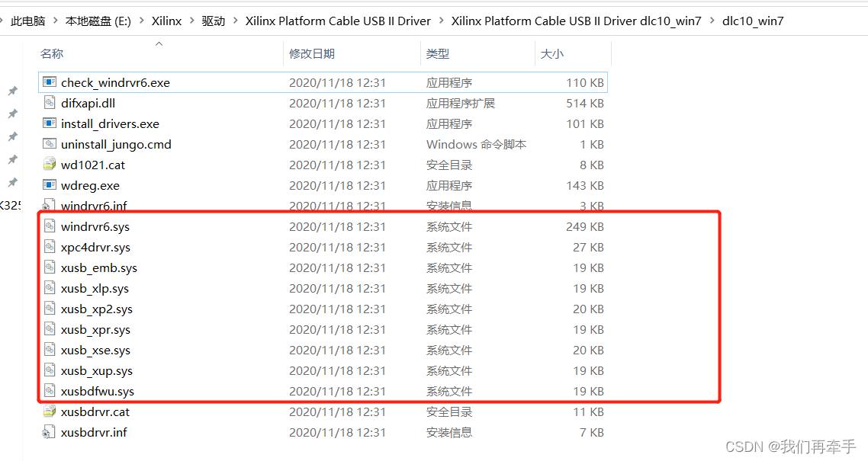Click the uninstall_jungo.cmd file icon

click(50, 144)
